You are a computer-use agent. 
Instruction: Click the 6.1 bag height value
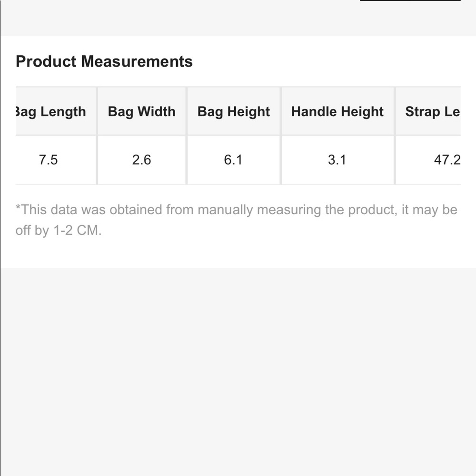pos(233,160)
